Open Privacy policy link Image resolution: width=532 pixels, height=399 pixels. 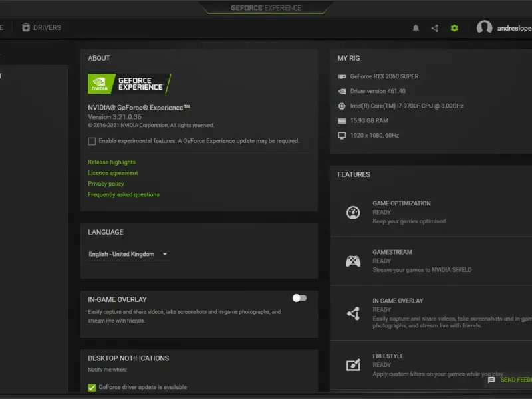(106, 184)
